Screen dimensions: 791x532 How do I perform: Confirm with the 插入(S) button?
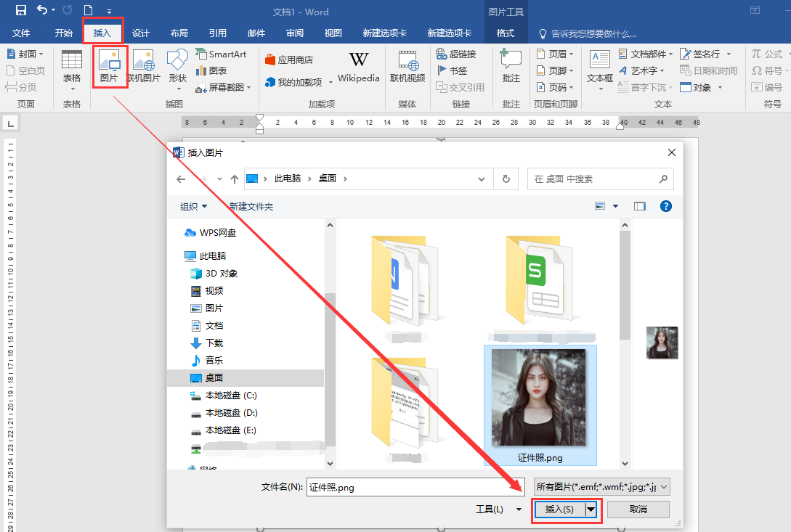pyautogui.click(x=560, y=509)
